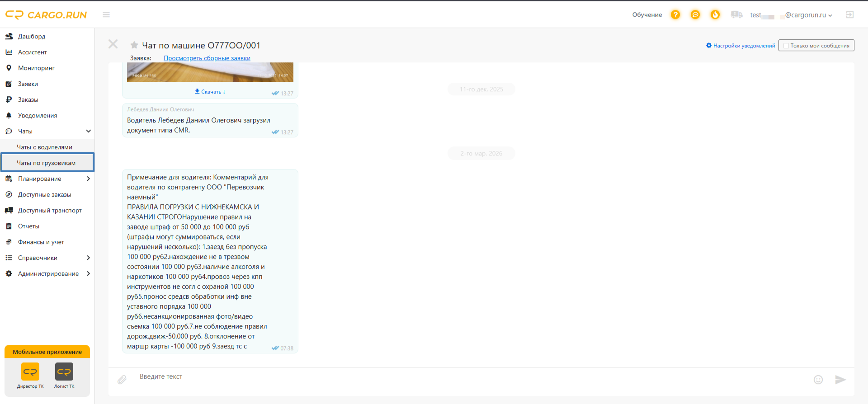Image resolution: width=868 pixels, height=404 pixels.
Task: Click the logout icon at top right
Action: 850,14
